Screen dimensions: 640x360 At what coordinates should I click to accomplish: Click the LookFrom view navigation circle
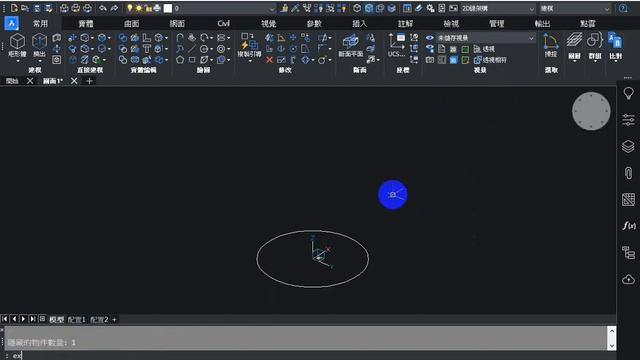click(591, 111)
